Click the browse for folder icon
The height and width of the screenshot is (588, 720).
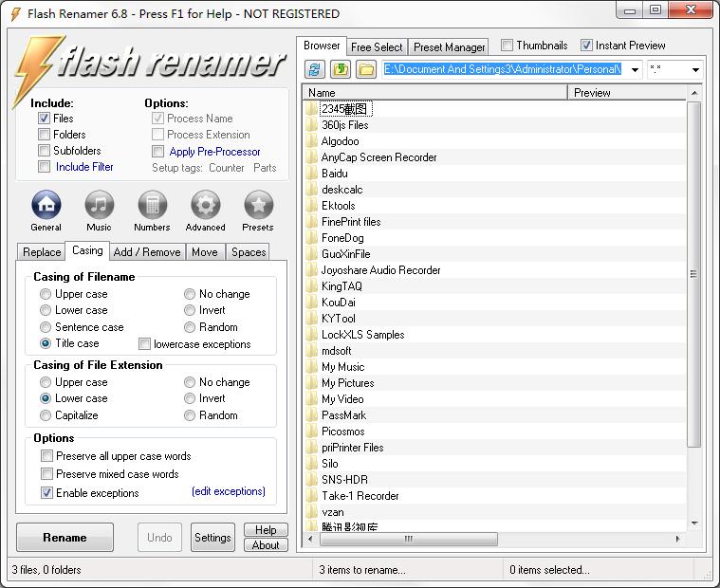[366, 70]
